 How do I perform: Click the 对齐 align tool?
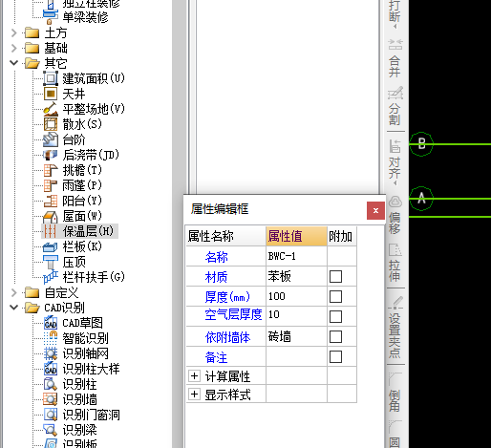[395, 161]
